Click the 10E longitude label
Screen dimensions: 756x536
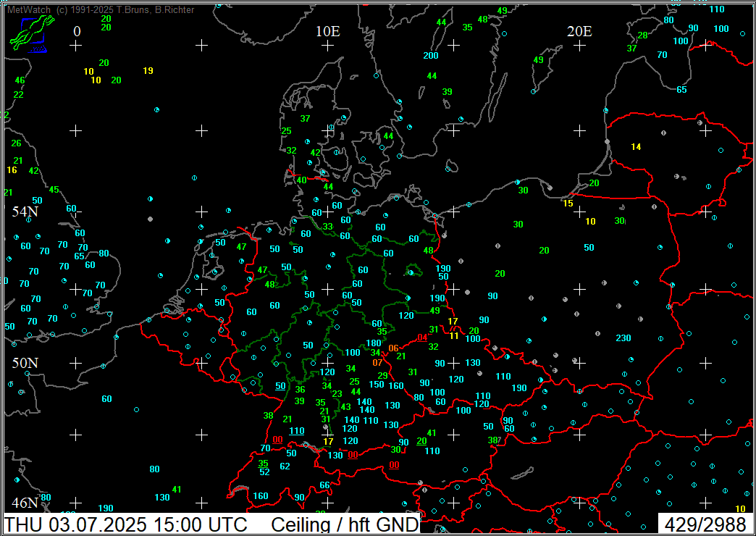tap(328, 32)
